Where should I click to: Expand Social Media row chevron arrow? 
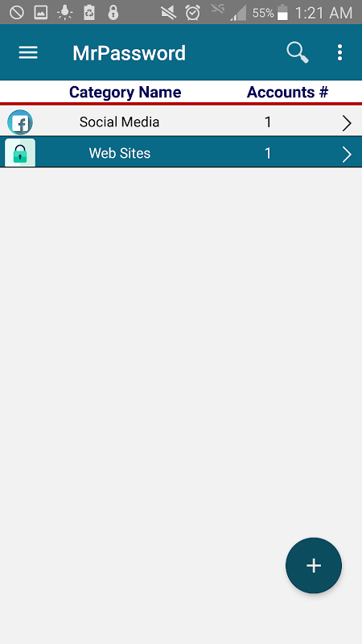pyautogui.click(x=347, y=122)
